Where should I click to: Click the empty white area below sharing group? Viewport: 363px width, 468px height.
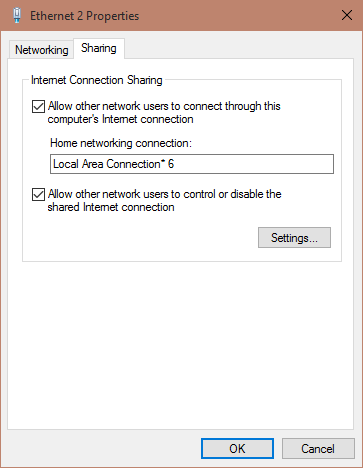[180, 343]
